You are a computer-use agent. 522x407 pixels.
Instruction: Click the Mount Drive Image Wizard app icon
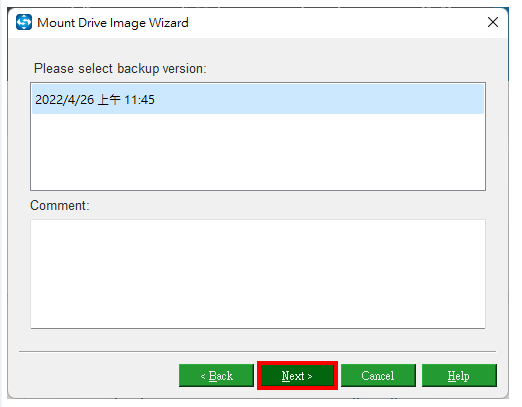click(x=24, y=22)
